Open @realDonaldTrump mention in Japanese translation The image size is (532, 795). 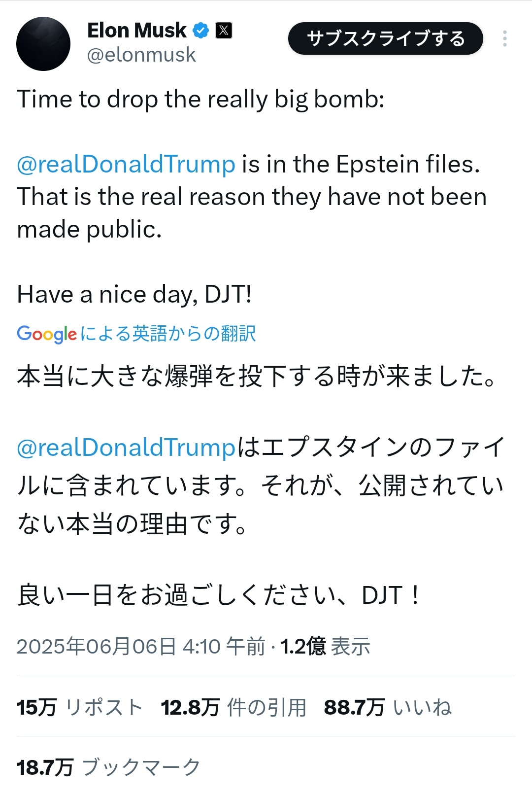(126, 448)
